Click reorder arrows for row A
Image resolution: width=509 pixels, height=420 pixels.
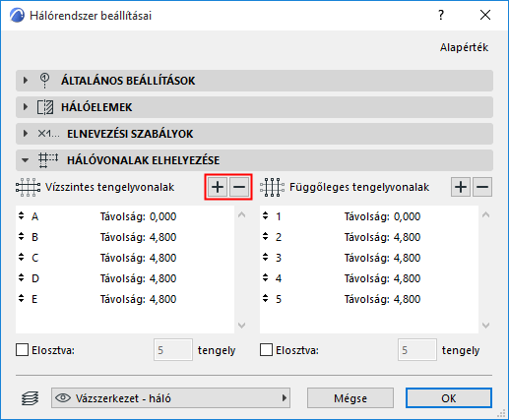pos(22,215)
